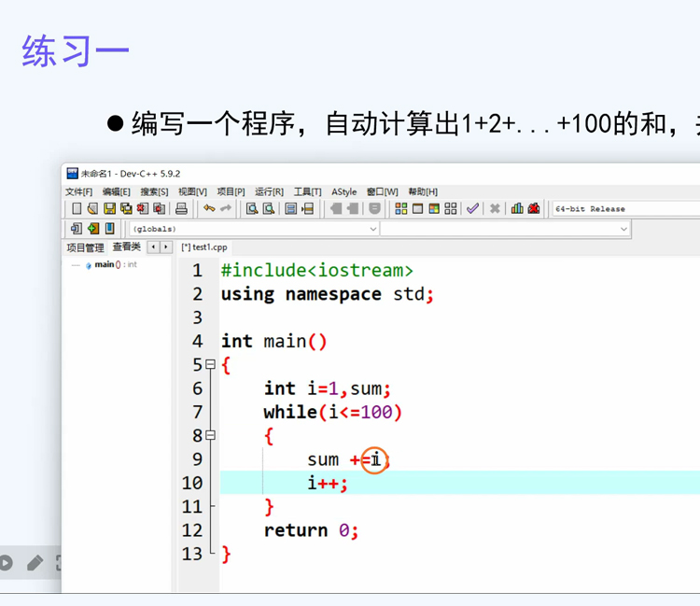This screenshot has width=700, height=606.
Task: Collapse the code fold at line 5
Action: (x=210, y=365)
